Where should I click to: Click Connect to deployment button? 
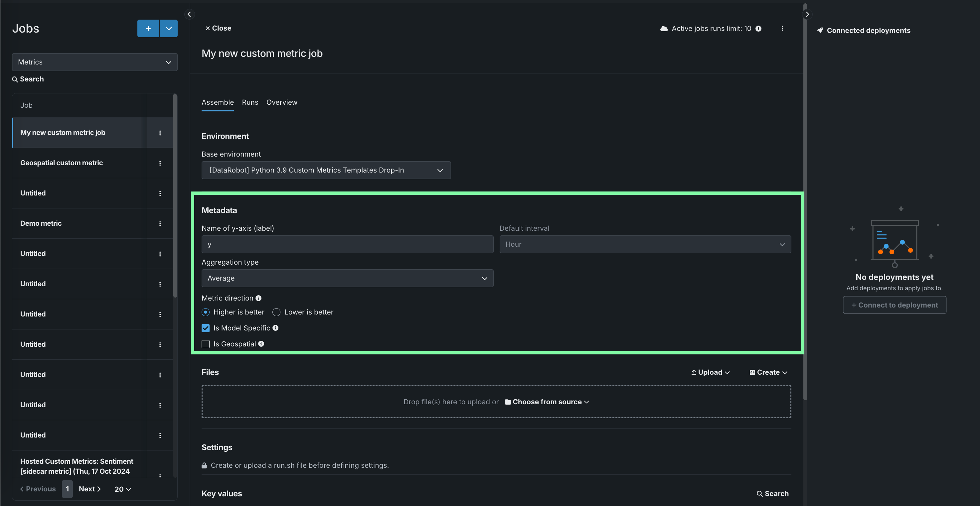pyautogui.click(x=894, y=305)
